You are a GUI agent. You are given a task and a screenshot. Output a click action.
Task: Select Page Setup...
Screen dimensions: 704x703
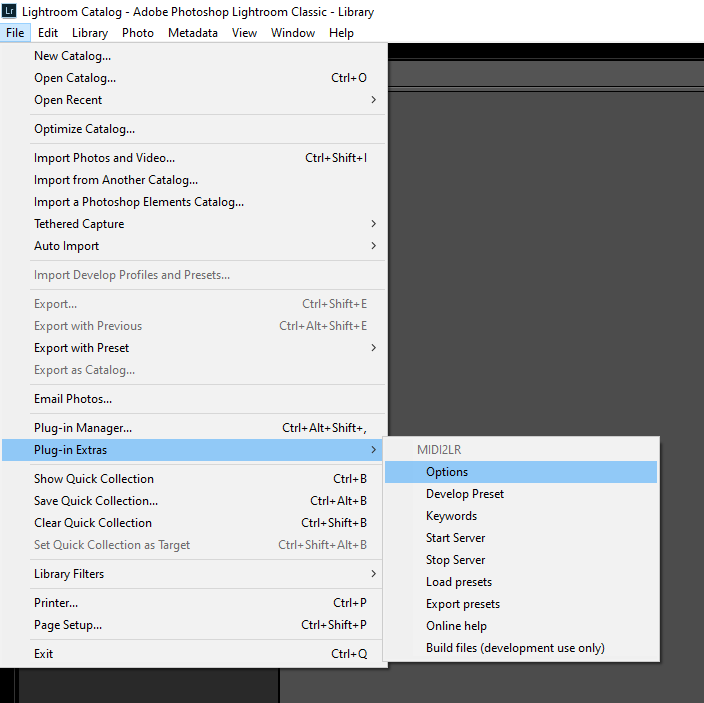tap(192, 624)
